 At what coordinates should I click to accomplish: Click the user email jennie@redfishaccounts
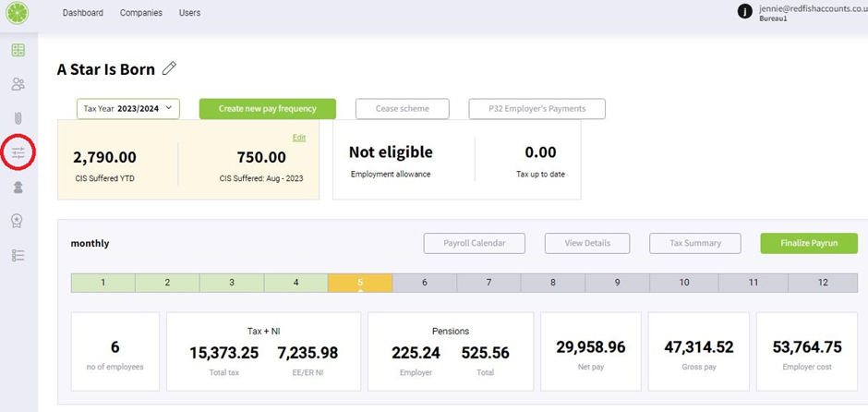[x=814, y=9]
